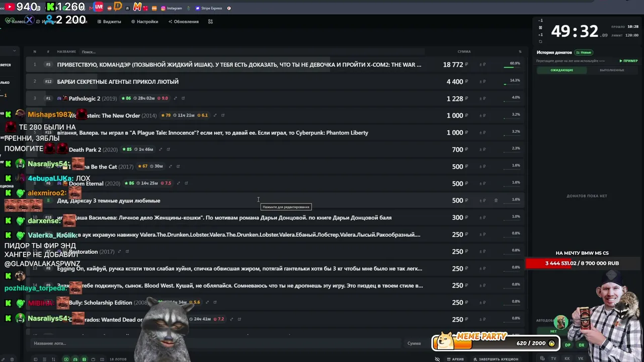
Task: Open external link icon on The New Order row
Action: [x=223, y=115]
